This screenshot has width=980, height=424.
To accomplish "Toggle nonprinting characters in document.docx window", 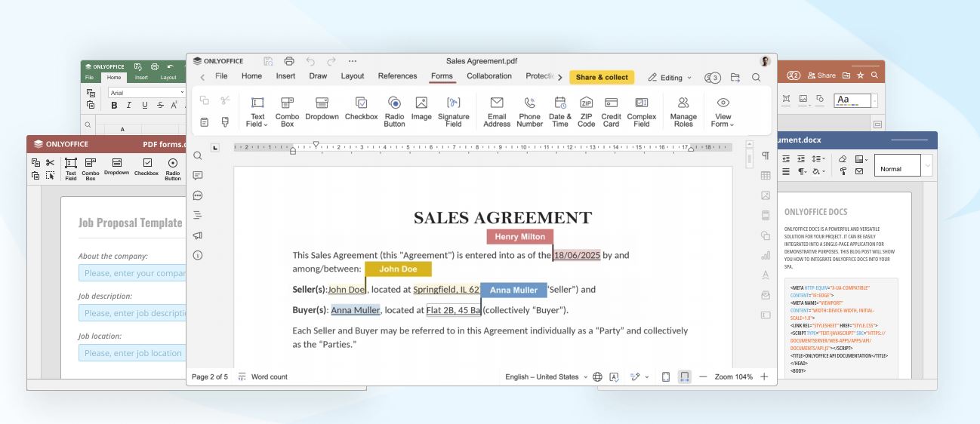I will pos(802,171).
